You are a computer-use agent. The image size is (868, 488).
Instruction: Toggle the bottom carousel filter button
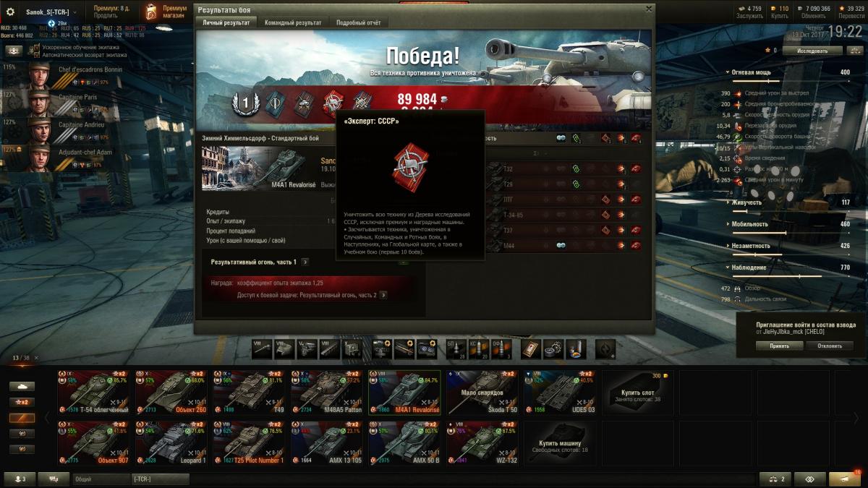(x=22, y=449)
